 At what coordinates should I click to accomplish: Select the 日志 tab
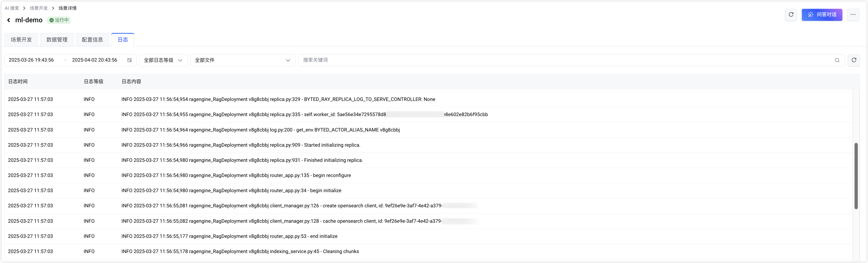[x=123, y=40]
